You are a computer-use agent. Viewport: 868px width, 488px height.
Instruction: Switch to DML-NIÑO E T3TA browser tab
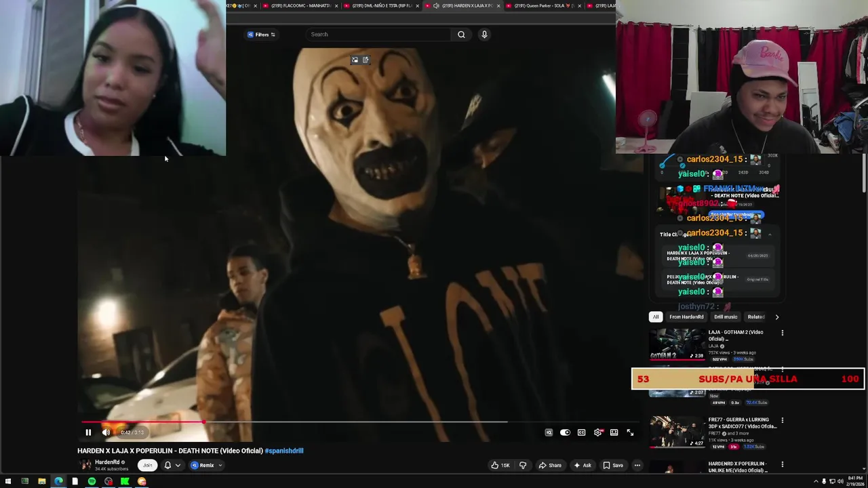click(382, 5)
